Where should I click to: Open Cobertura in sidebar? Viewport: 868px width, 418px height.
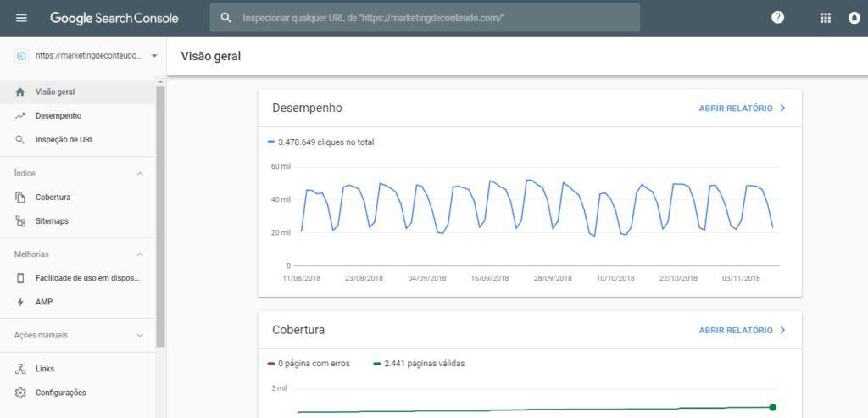tap(77, 197)
